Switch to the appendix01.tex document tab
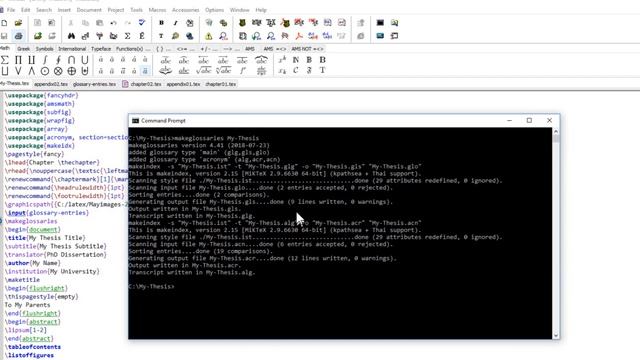Screen dimensions: 640x360 click(183, 84)
